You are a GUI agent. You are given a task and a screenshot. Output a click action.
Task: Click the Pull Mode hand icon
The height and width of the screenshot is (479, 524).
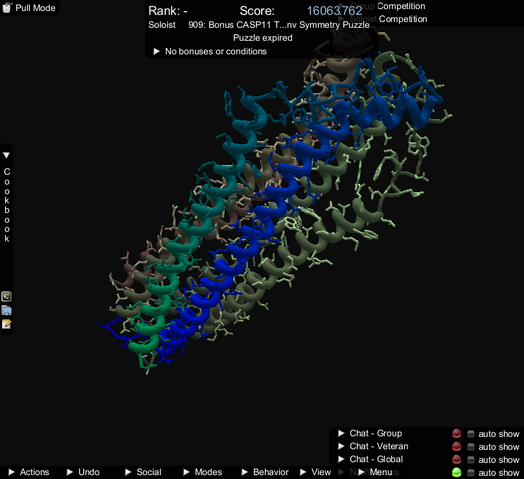pos(7,7)
